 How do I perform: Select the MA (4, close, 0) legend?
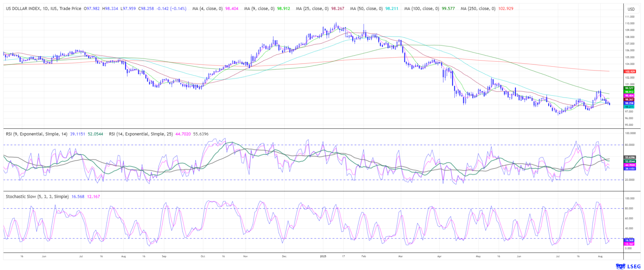[x=207, y=9]
